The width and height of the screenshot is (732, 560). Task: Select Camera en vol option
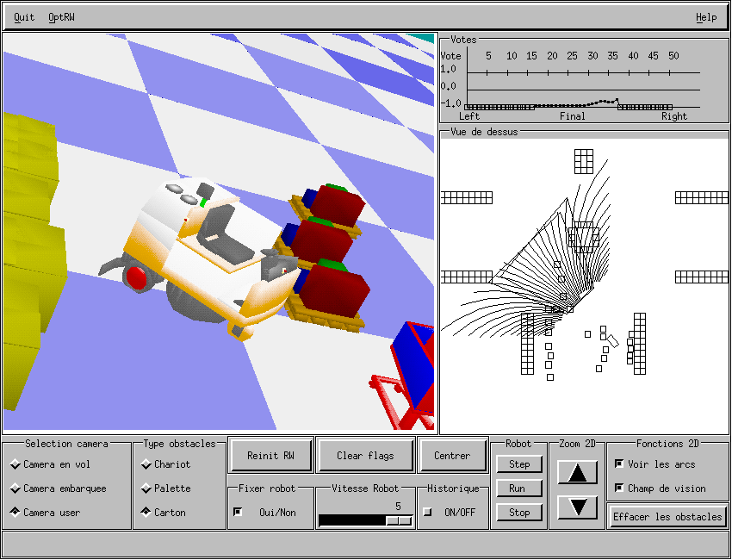pos(16,464)
